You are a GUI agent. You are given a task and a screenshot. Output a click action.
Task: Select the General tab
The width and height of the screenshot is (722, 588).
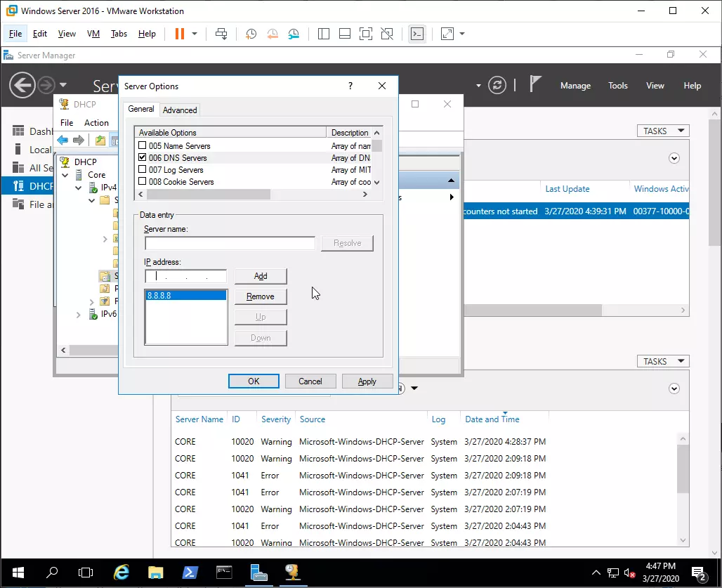141,109
